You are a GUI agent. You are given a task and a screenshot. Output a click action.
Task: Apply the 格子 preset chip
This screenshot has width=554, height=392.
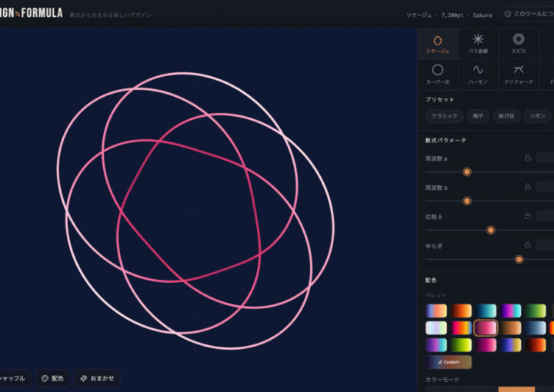click(x=478, y=116)
